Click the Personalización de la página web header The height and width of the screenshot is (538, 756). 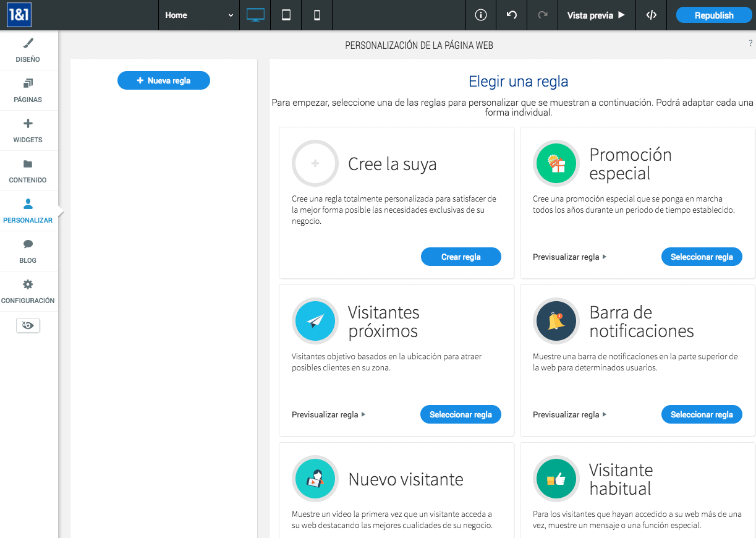[419, 46]
